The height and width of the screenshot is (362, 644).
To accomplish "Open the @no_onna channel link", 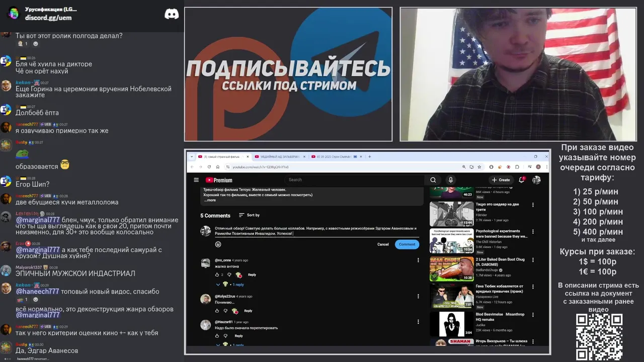I will click(223, 260).
